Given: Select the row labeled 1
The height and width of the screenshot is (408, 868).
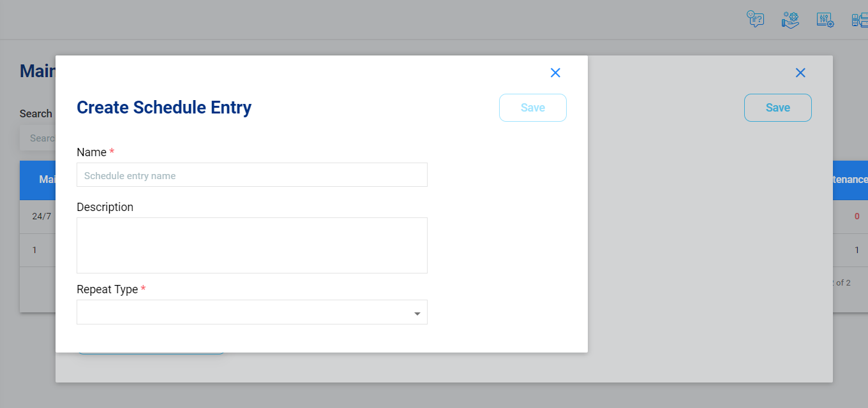Looking at the screenshot, I should pos(38,250).
